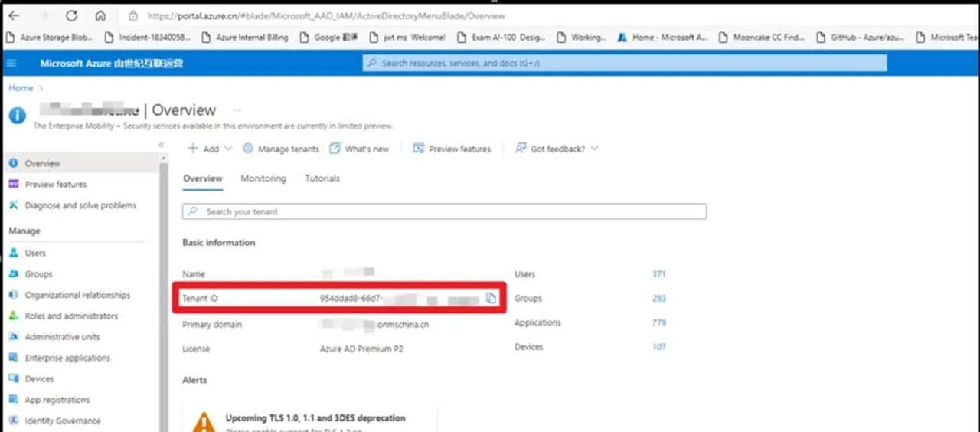Image resolution: width=980 pixels, height=432 pixels.
Task: Open the 779 applications count link
Action: click(x=658, y=322)
